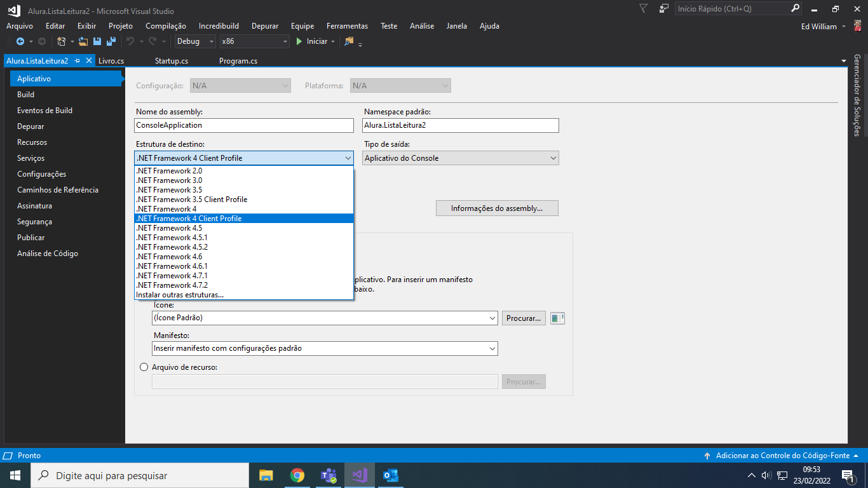Viewport: 868px width, 488px height.
Task: Select Eventos de Build in the sidebar
Action: coord(44,111)
